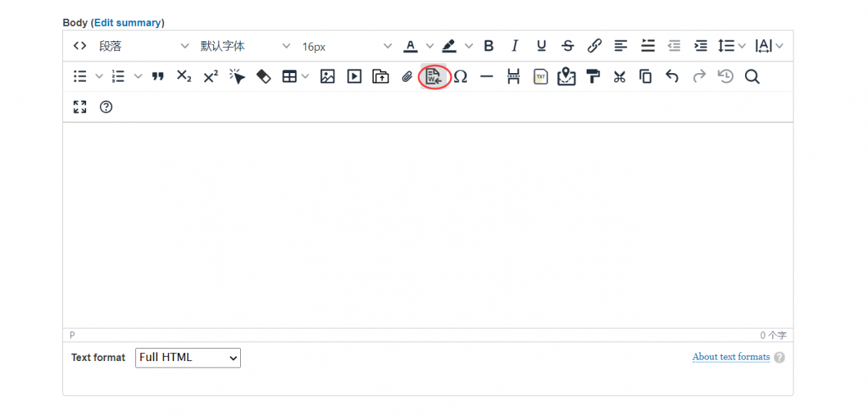Apply the background highlight color button
Screen dimensions: 868x416
pyautogui.click(x=449, y=46)
